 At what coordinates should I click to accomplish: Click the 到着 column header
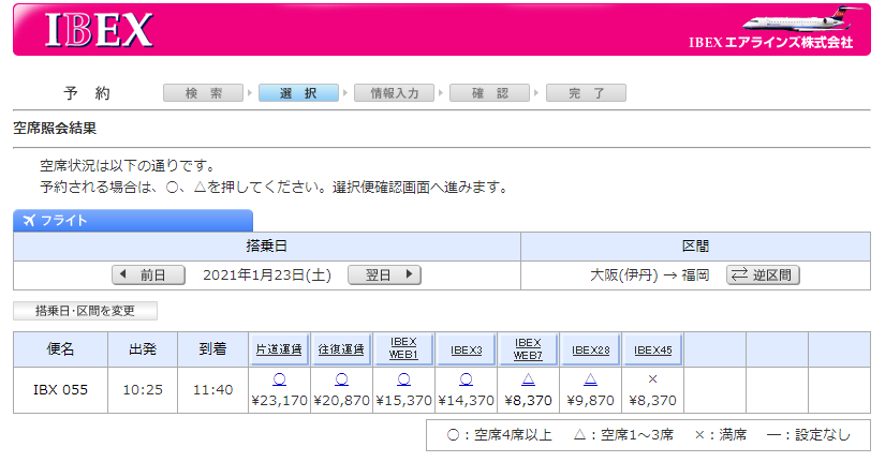tap(213, 349)
